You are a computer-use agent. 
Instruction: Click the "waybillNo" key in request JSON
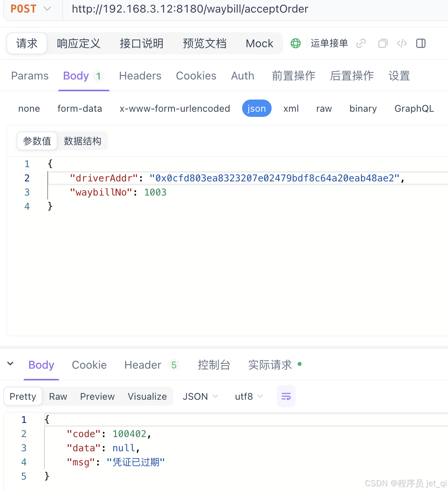[101, 192]
